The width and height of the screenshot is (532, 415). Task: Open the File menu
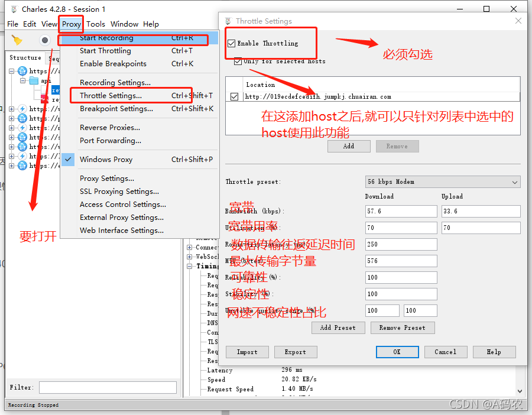(12, 24)
